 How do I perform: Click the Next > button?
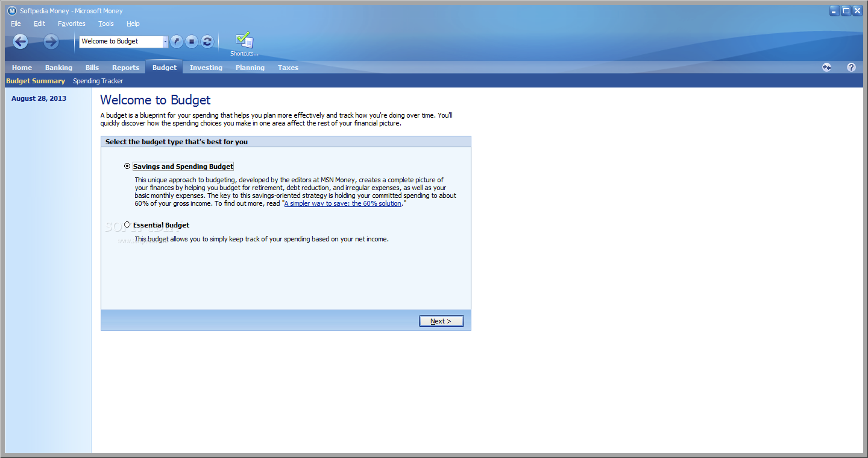pos(441,321)
